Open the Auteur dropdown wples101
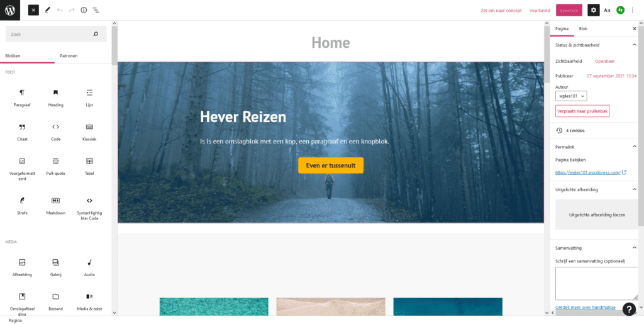 [x=571, y=96]
